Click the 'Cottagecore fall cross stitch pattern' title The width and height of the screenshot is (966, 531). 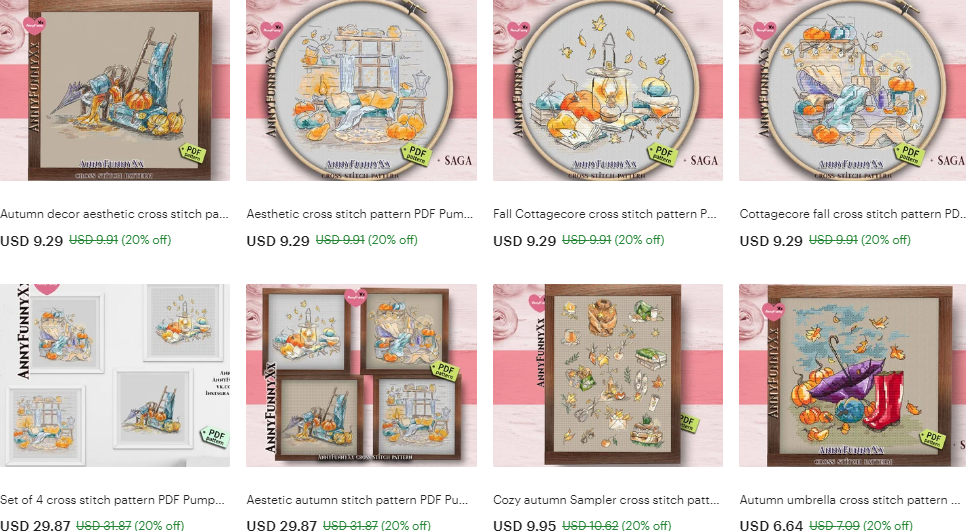[x=852, y=214]
